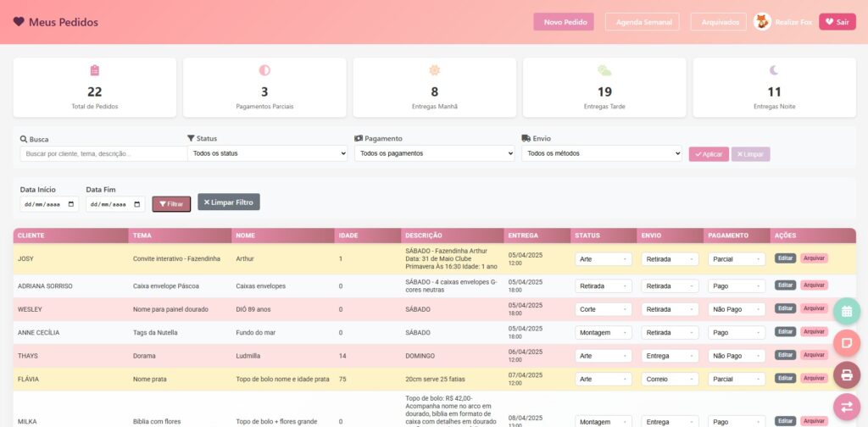The image size is (868, 427).
Task: Open the green floating calendar button
Action: pyautogui.click(x=847, y=312)
